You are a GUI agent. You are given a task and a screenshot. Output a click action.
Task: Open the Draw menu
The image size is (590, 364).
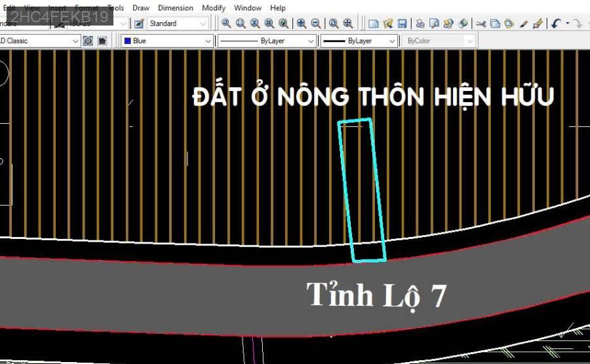click(x=141, y=8)
